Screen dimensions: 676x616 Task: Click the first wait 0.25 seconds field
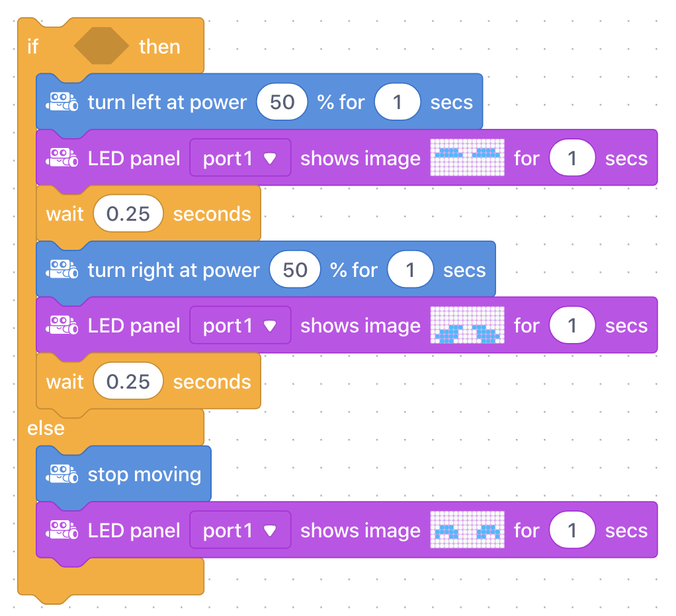(128, 213)
